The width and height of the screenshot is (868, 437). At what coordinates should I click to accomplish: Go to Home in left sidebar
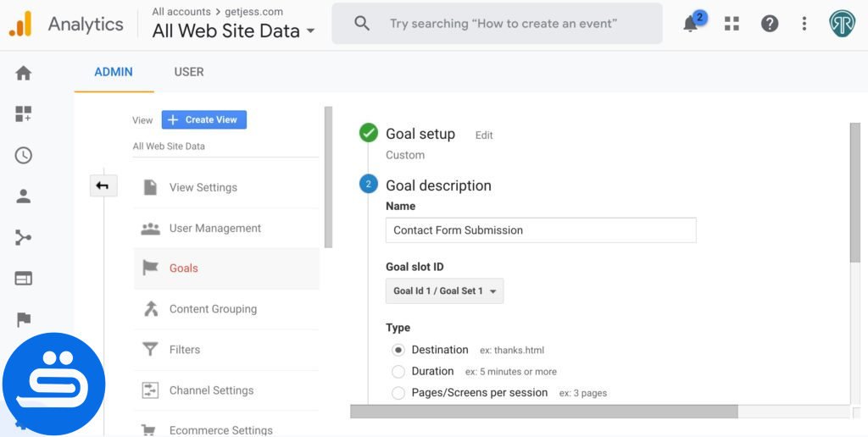(x=23, y=73)
